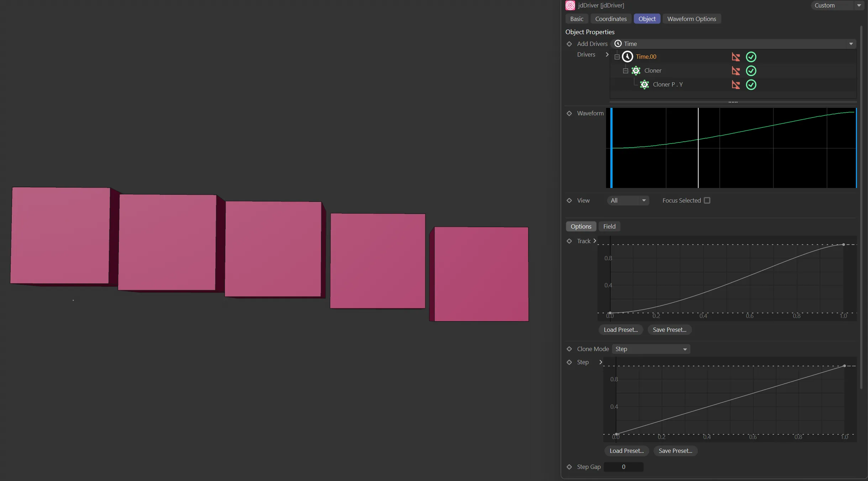Image resolution: width=868 pixels, height=481 pixels.
Task: Toggle green checkmark for Cloner driver
Action: coord(751,71)
